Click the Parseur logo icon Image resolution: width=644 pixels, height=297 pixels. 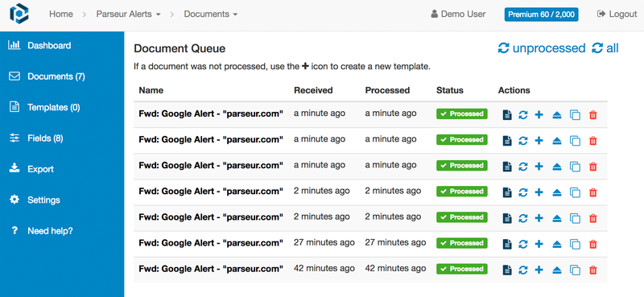19,14
